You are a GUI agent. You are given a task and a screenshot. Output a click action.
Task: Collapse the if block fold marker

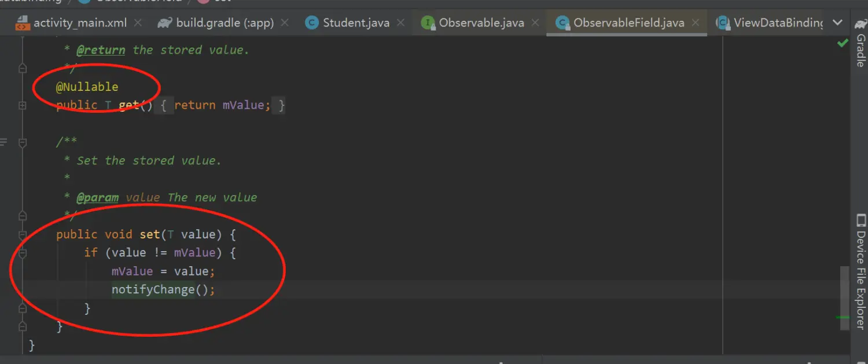click(23, 253)
